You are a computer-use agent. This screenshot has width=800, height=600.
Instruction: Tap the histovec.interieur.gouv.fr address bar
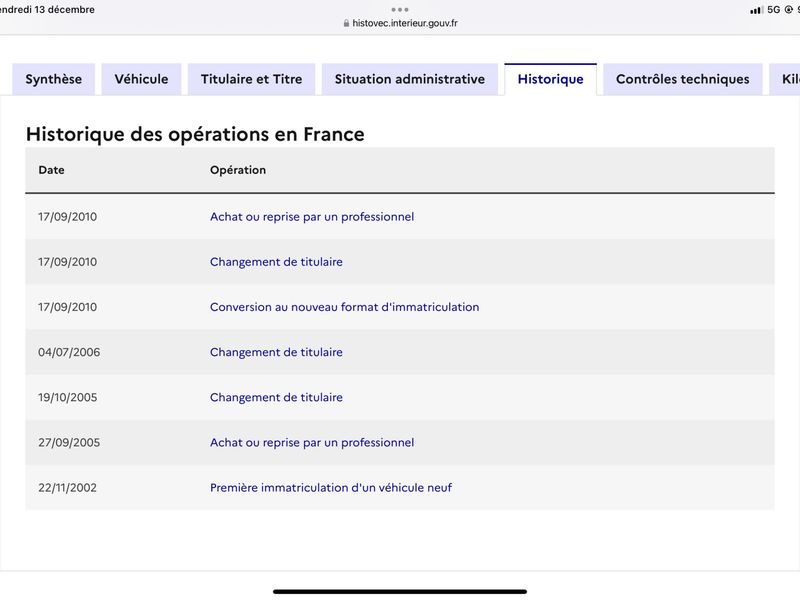(401, 23)
